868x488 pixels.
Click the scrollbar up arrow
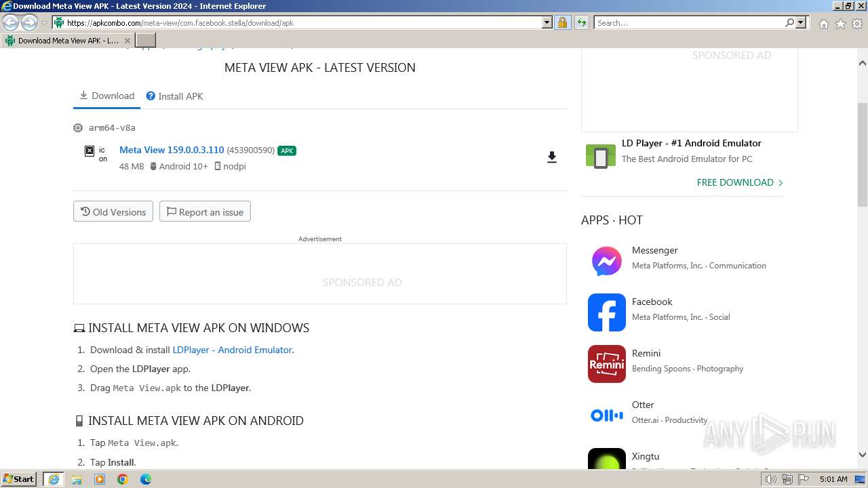tap(863, 63)
